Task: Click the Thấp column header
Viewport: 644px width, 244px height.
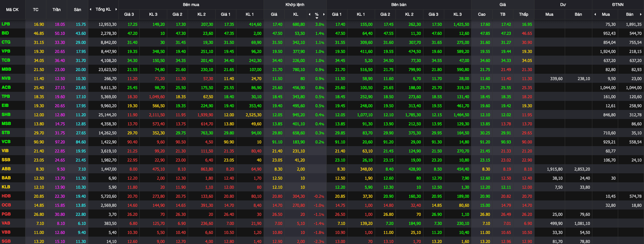Action: [523, 14]
